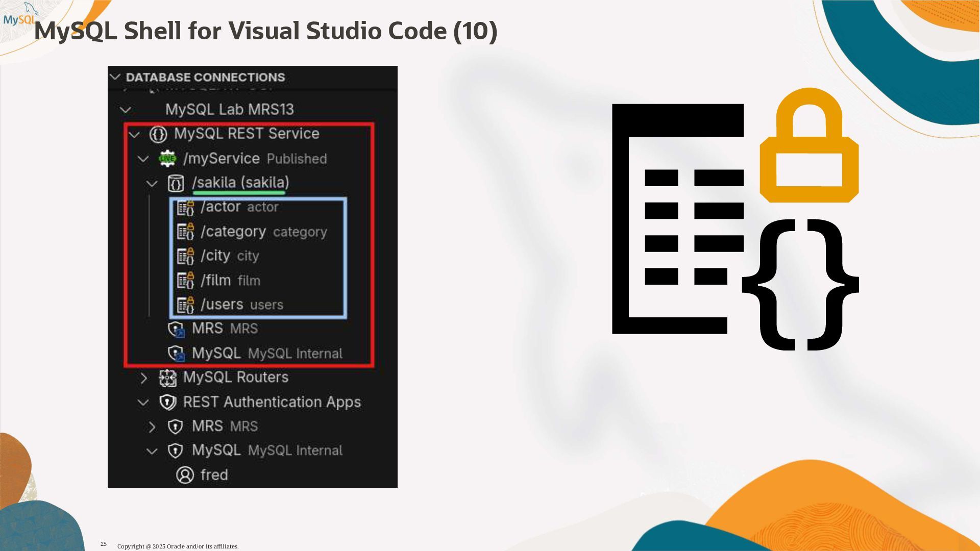Select the /city REST object
Screen dimensions: 980x551
pyautogui.click(x=216, y=256)
